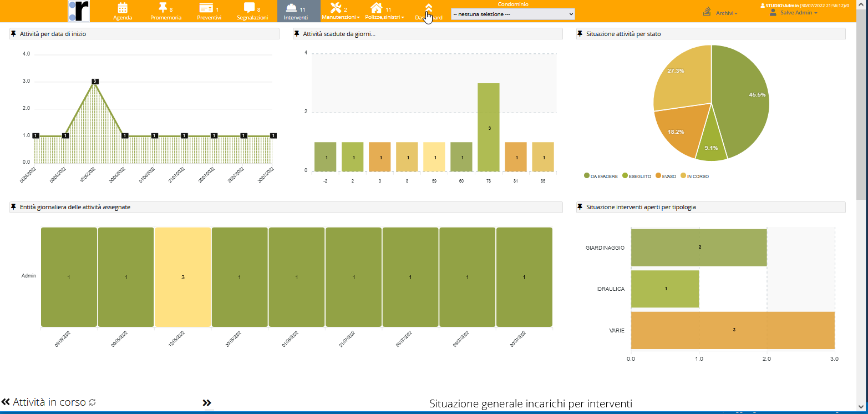
Task: Select the Agenda menu label
Action: pos(123,18)
